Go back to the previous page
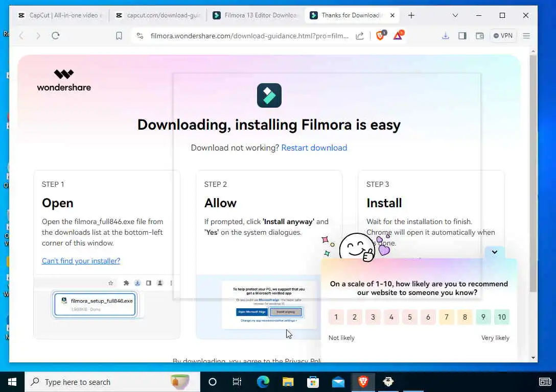 point(21,36)
